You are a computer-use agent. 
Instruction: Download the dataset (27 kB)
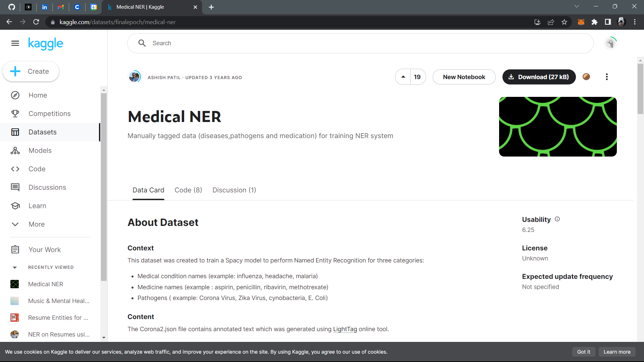[x=539, y=77]
